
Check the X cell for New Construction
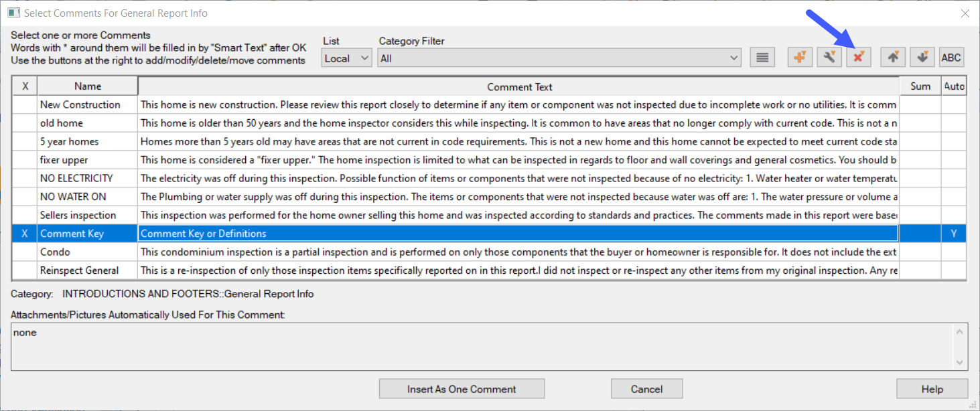[25, 104]
